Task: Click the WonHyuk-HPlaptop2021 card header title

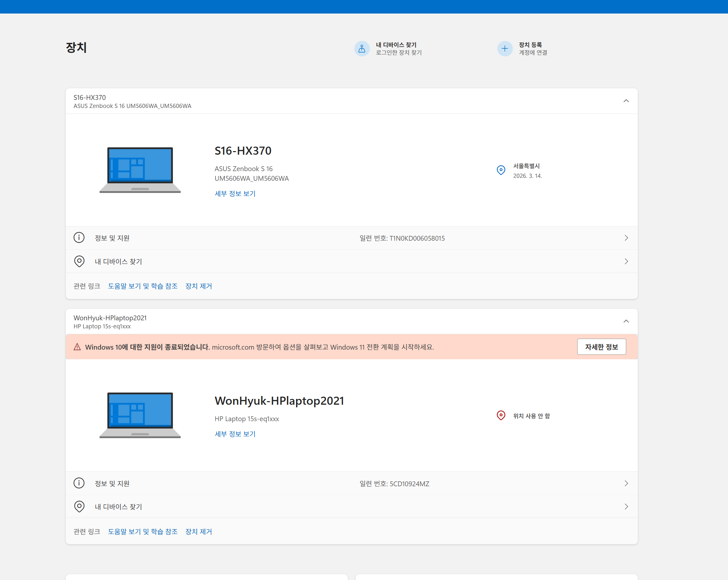Action: pos(110,318)
